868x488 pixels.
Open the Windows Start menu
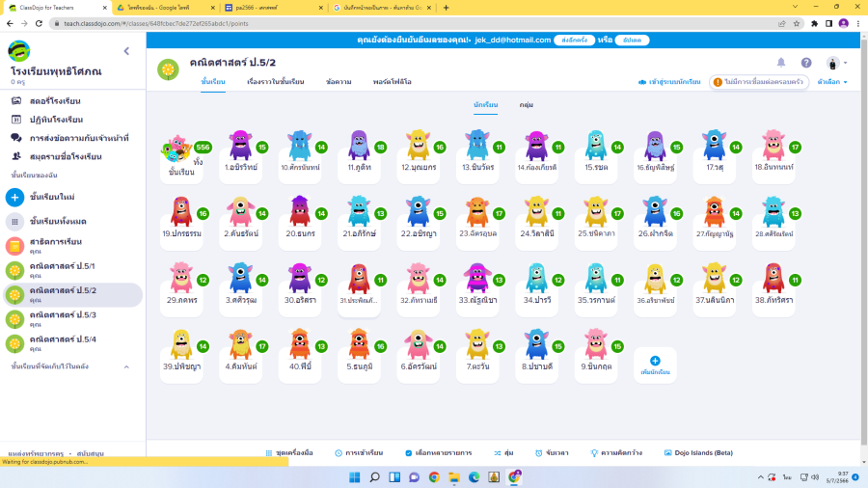[354, 477]
